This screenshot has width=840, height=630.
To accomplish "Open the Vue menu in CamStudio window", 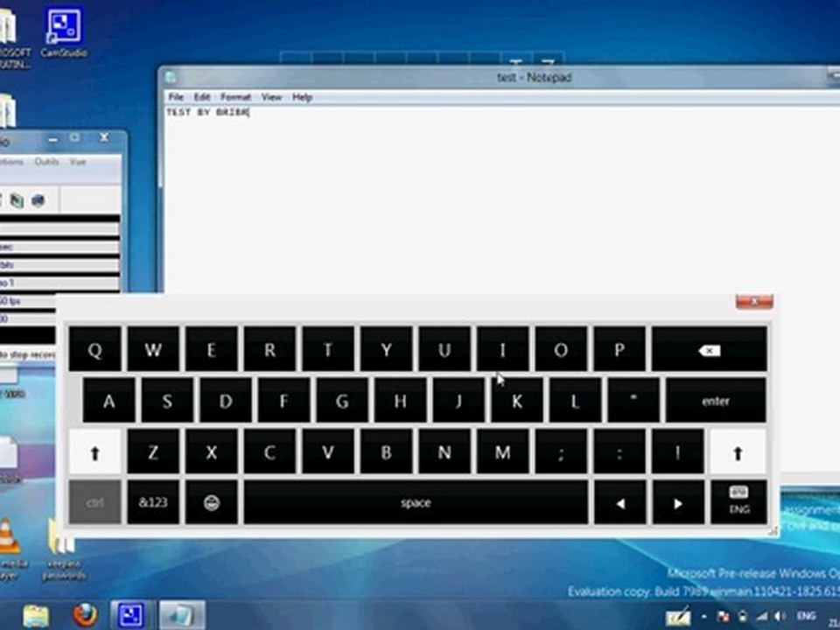I will (78, 161).
